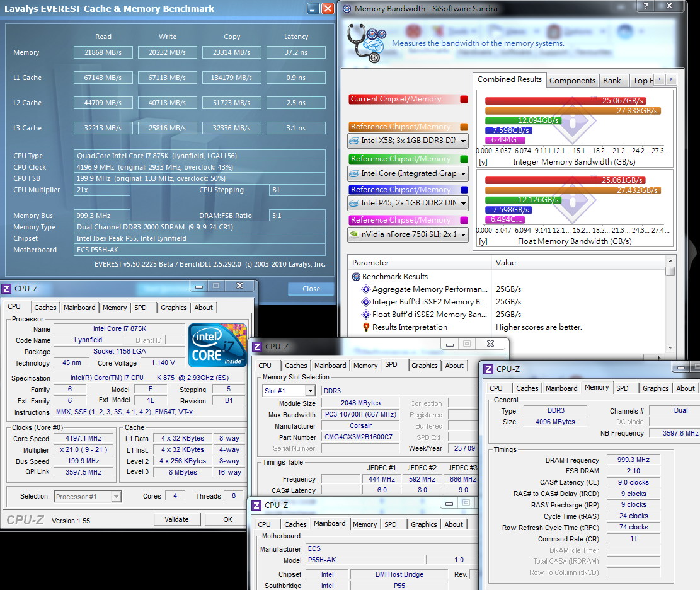
Task: Click the EVEREST CPU Type value field
Action: pyautogui.click(x=200, y=156)
